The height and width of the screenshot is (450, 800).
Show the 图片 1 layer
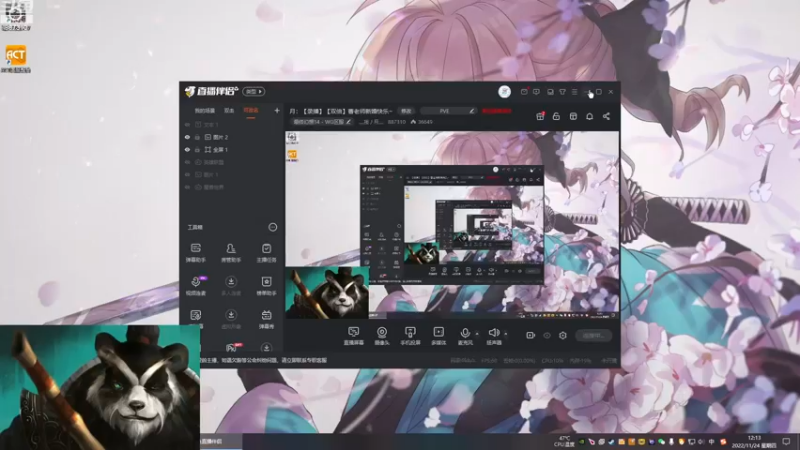pos(187,174)
